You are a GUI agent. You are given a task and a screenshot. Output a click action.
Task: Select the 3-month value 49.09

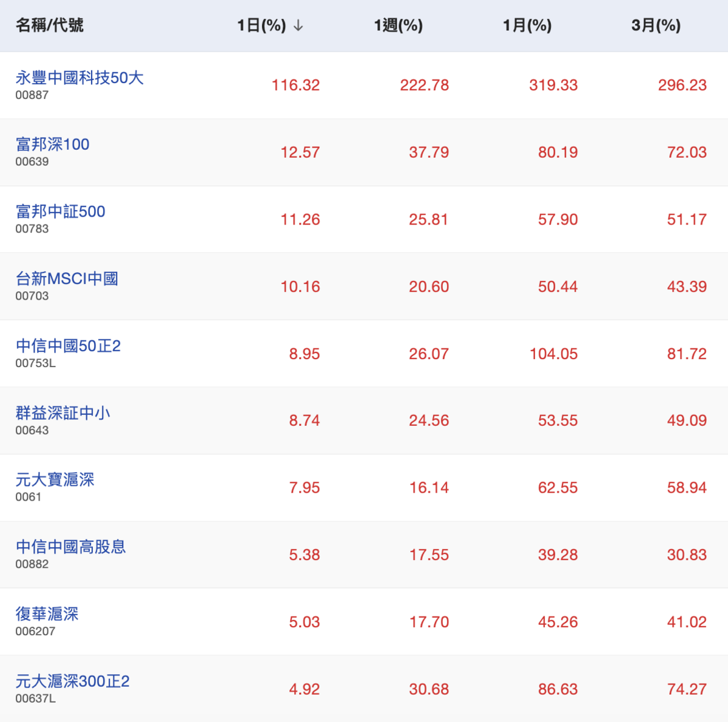coord(687,420)
